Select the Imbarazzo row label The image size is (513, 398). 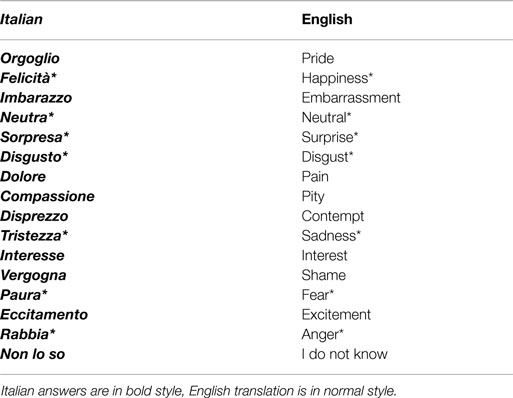click(36, 98)
